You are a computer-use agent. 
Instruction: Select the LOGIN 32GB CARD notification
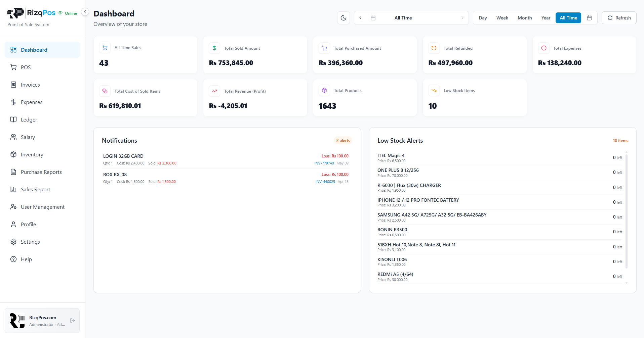click(x=226, y=159)
